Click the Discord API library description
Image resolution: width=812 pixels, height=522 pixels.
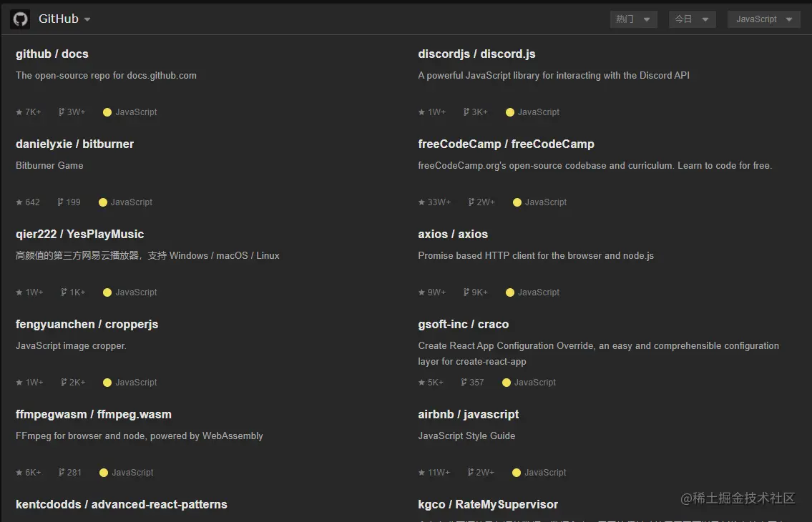[x=554, y=76]
